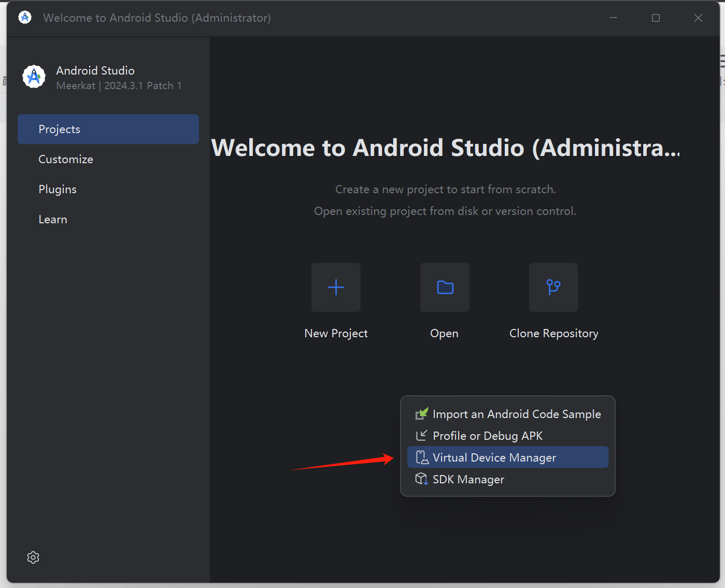
Task: Click the New Project label
Action: 336,334
